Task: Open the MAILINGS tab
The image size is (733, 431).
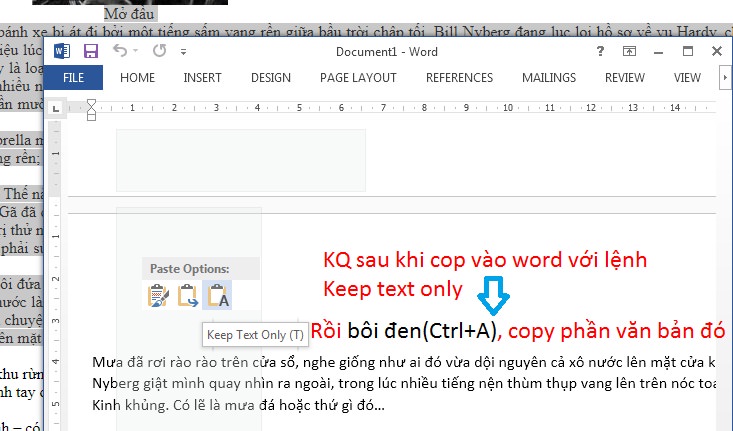Action: [x=548, y=77]
